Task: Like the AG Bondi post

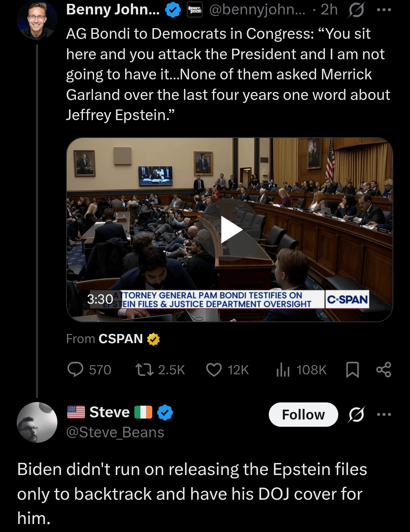Action: [214, 369]
